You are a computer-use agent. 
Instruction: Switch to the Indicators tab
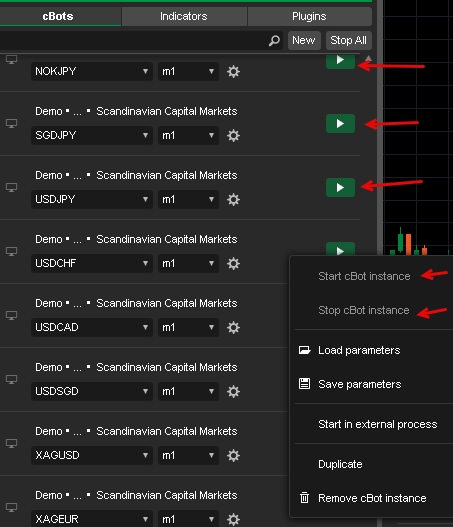point(184,16)
